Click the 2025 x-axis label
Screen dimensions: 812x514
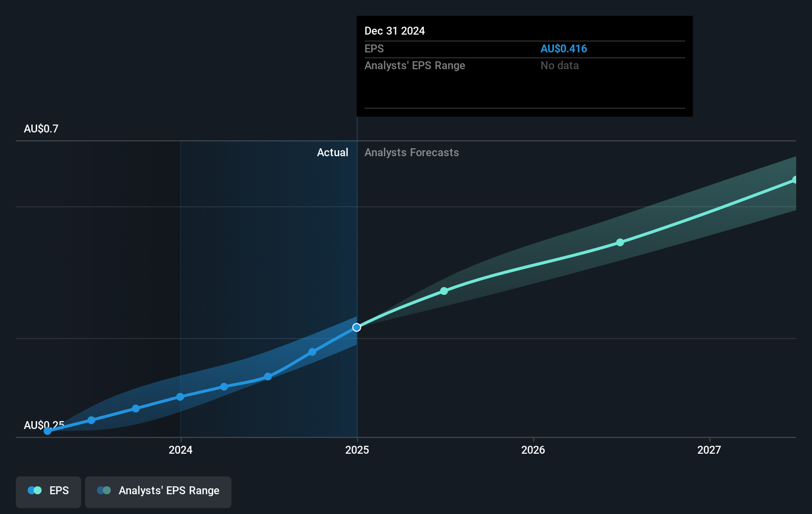357,450
